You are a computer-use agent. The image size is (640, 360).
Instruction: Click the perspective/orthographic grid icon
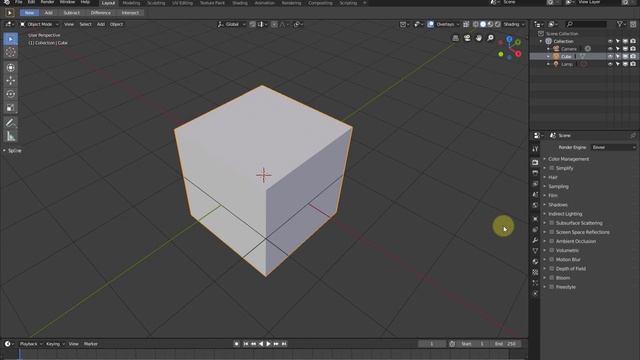(x=456, y=38)
